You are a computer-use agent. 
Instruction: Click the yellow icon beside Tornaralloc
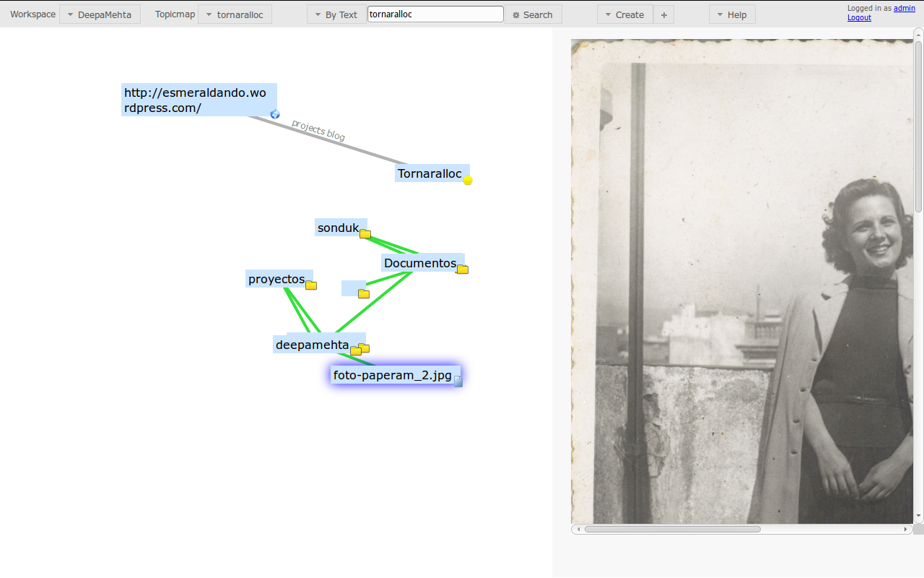coord(468,181)
